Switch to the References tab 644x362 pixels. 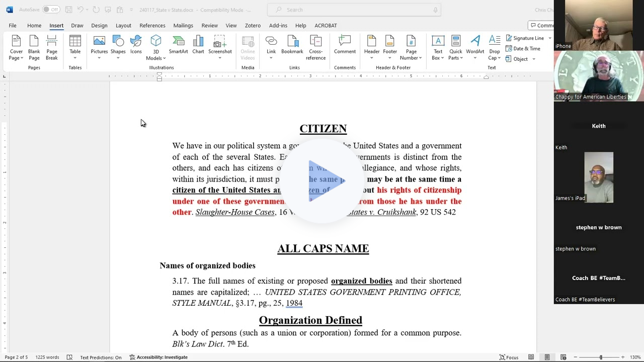tap(152, 26)
